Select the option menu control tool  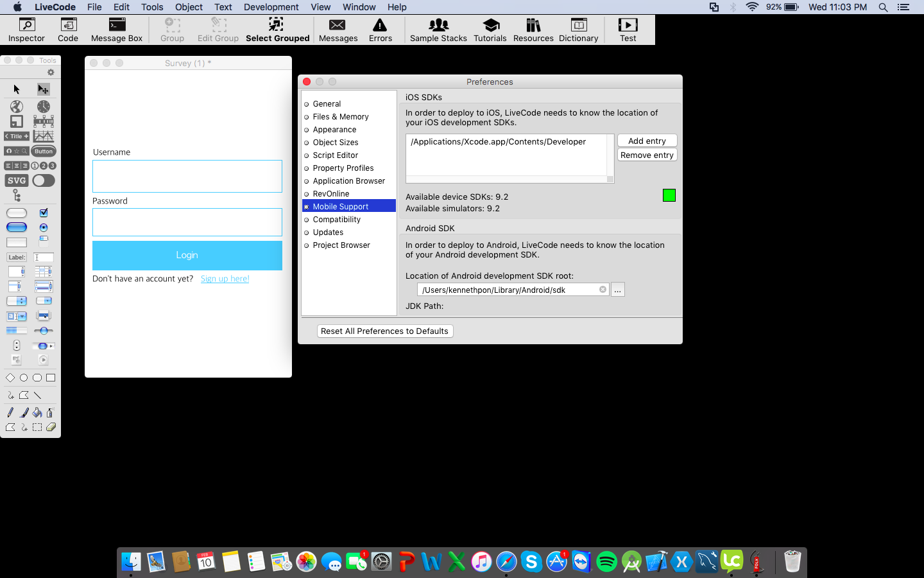[x=17, y=301]
